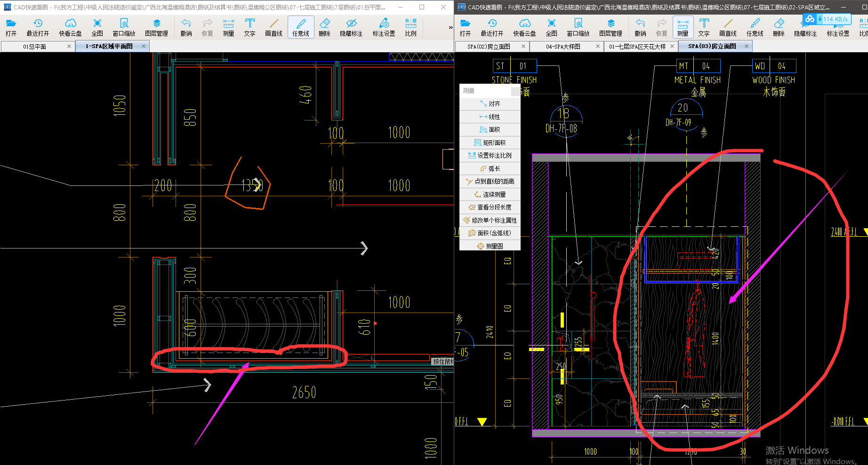The height and width of the screenshot is (465, 868).
Task: Select 删除 eraser in left window
Action: tap(324, 27)
